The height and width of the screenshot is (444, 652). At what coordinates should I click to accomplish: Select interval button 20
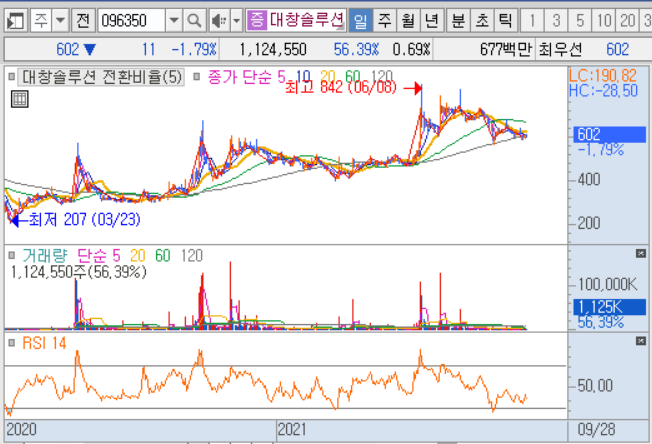(627, 20)
